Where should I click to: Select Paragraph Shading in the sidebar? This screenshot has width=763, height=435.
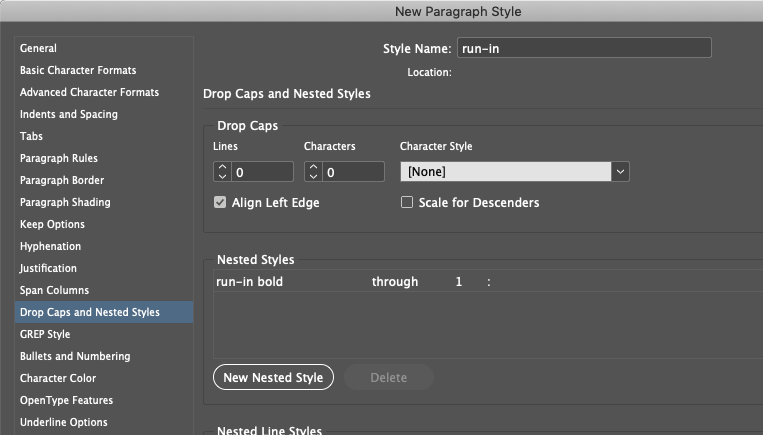pos(65,202)
